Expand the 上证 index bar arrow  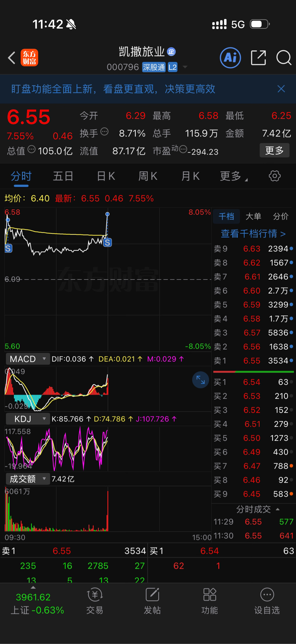click(33, 588)
